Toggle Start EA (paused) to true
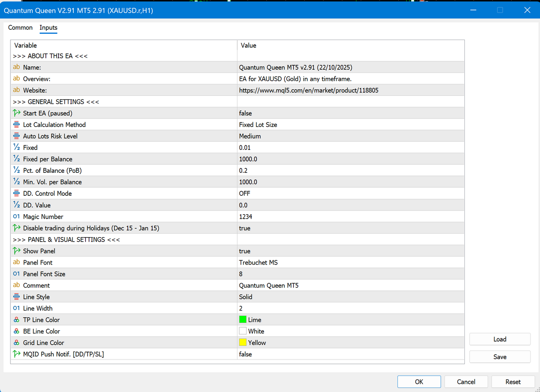The height and width of the screenshot is (392, 540). pos(315,113)
